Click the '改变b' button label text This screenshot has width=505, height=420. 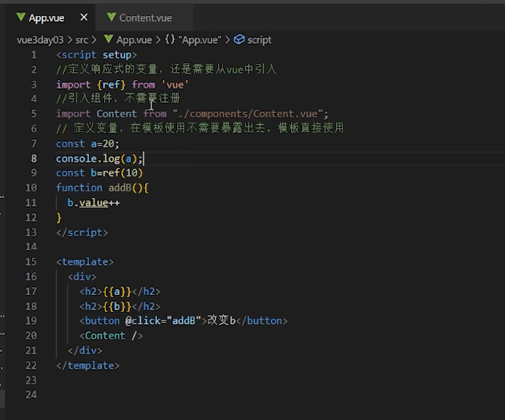[221, 321]
